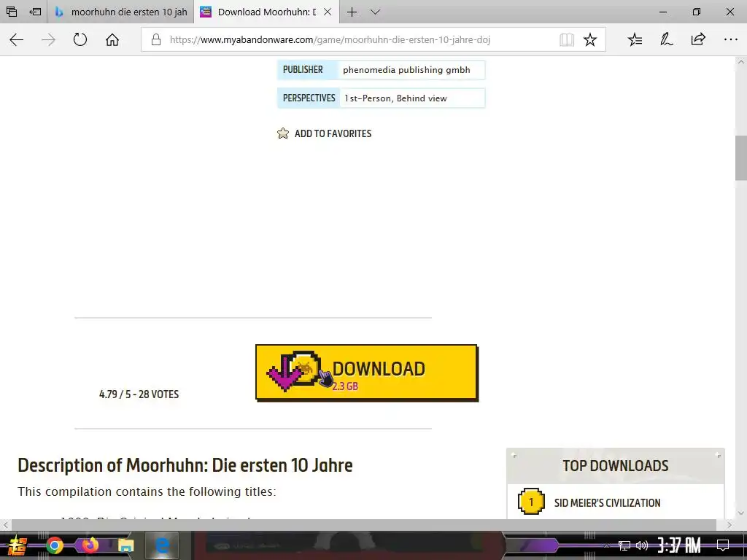Restore down the Edge window
Image resolution: width=747 pixels, height=560 pixels.
click(697, 12)
